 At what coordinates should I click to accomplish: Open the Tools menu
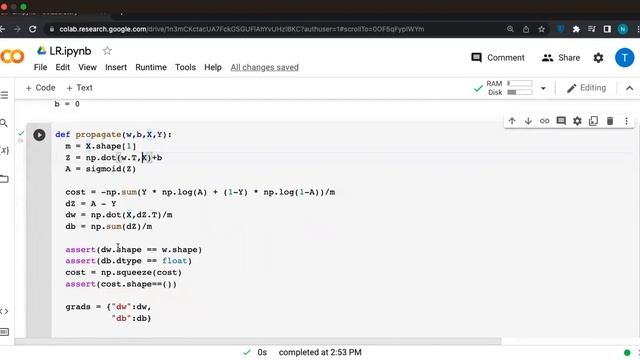(185, 67)
